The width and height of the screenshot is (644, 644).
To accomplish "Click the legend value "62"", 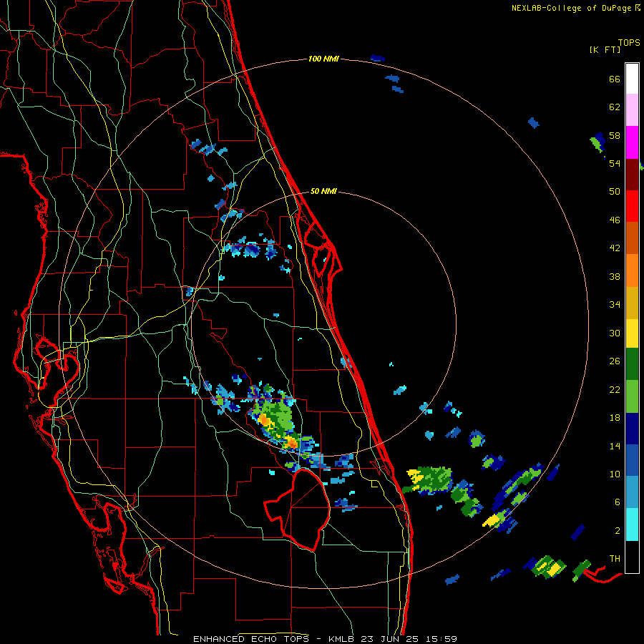I will click(615, 107).
